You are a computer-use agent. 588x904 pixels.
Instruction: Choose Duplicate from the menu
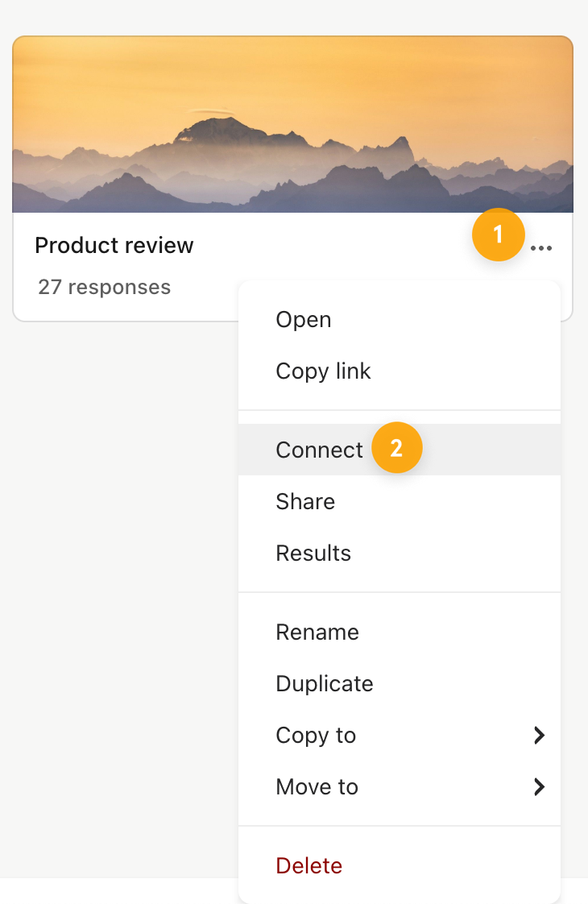click(x=400, y=684)
